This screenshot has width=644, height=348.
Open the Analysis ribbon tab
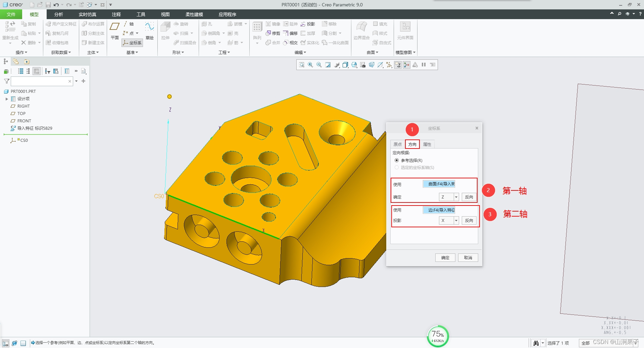click(58, 14)
